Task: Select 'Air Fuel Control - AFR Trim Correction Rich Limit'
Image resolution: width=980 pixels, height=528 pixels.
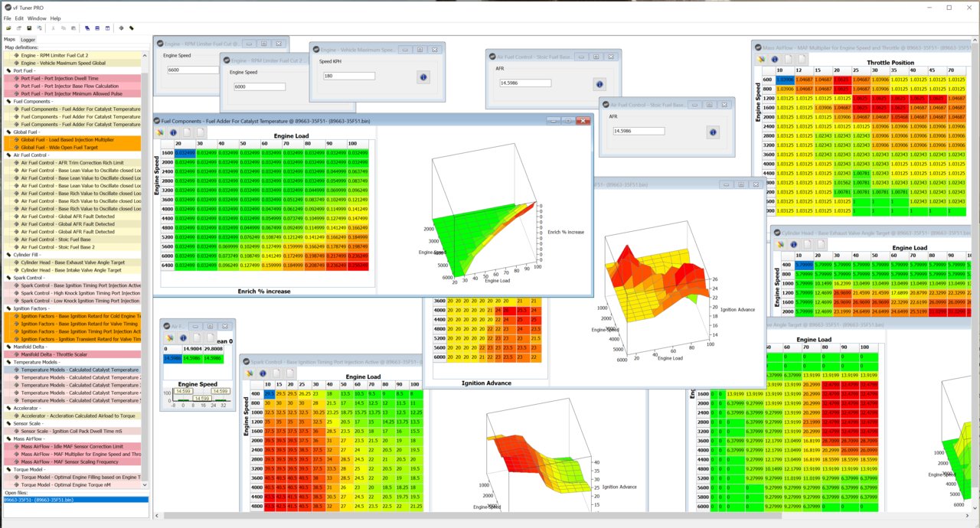Action: coord(73,163)
